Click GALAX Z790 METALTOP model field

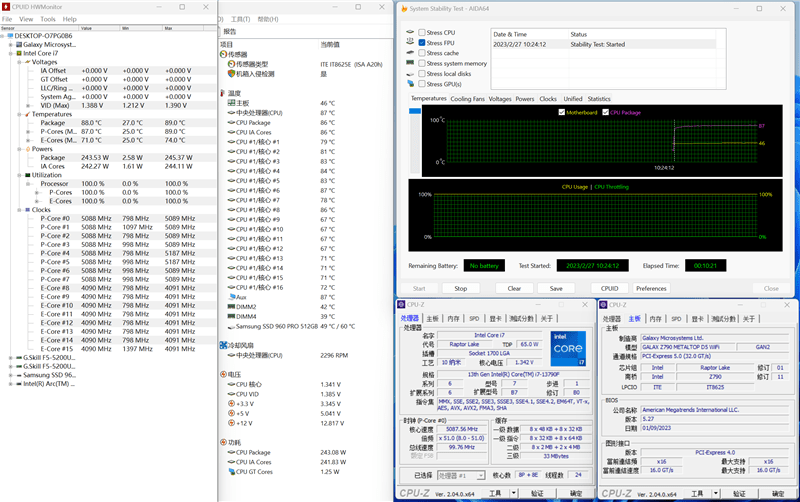[x=688, y=347]
